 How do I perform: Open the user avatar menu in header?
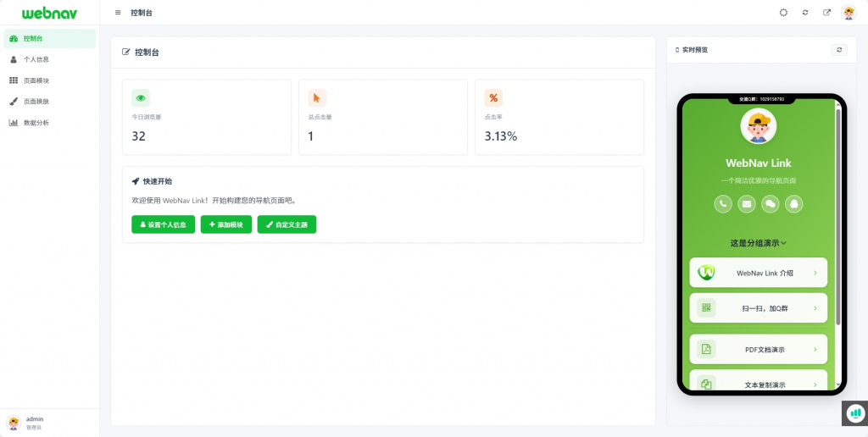[849, 13]
